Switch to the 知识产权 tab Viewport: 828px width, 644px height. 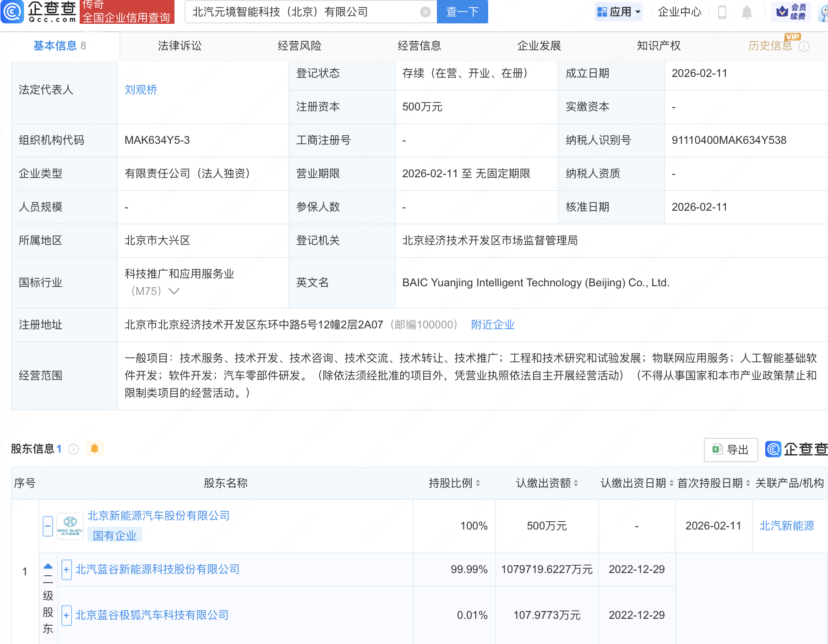[658, 45]
